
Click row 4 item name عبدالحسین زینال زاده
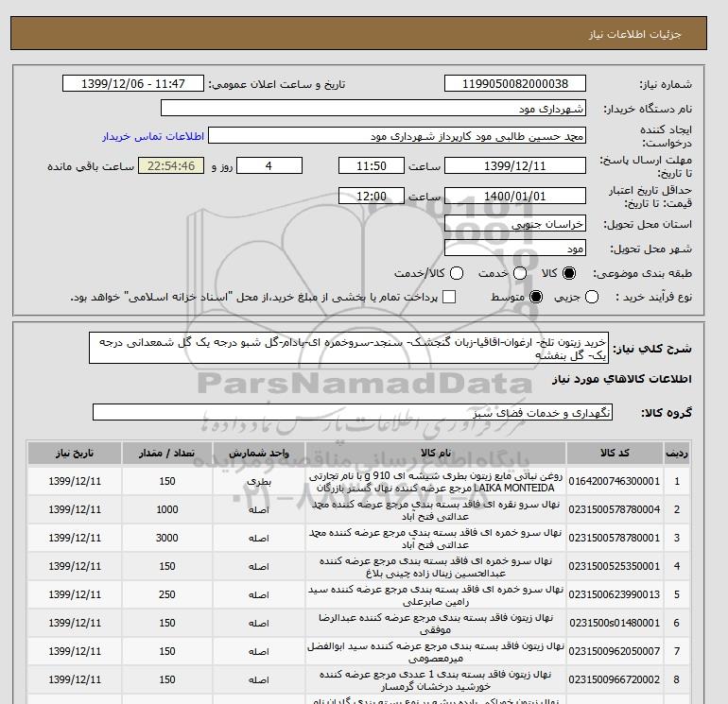tap(436, 567)
